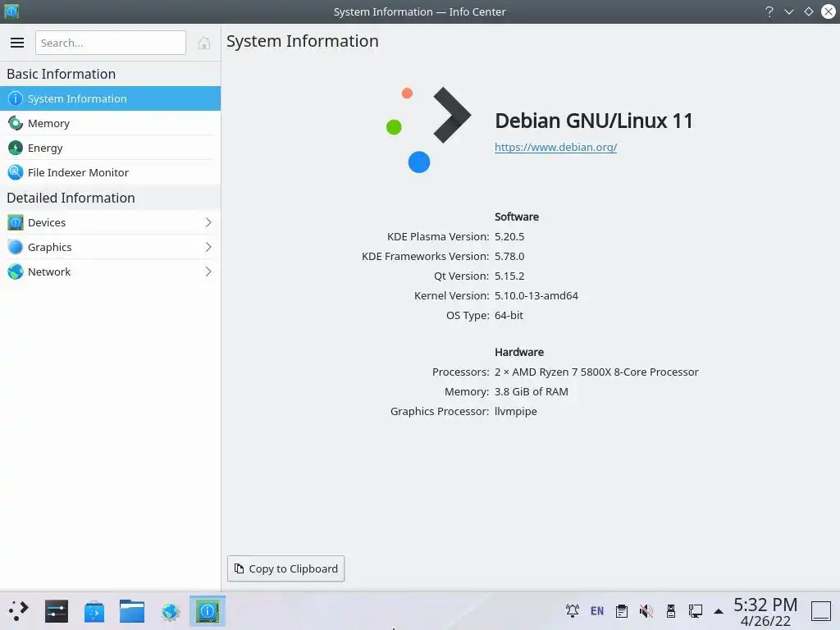The width and height of the screenshot is (840, 630).
Task: Click KDE Plasma version value 5.20.5
Action: click(509, 237)
